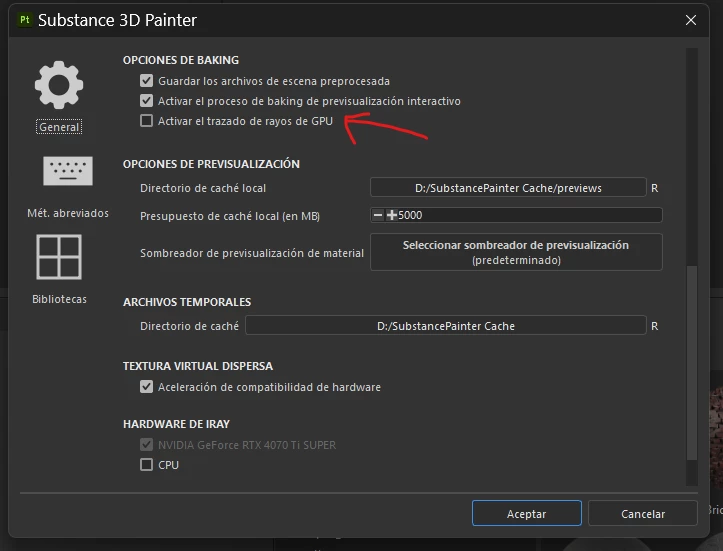723x551 pixels.
Task: Reset the temporary cache directory with R
Action: coord(655,326)
